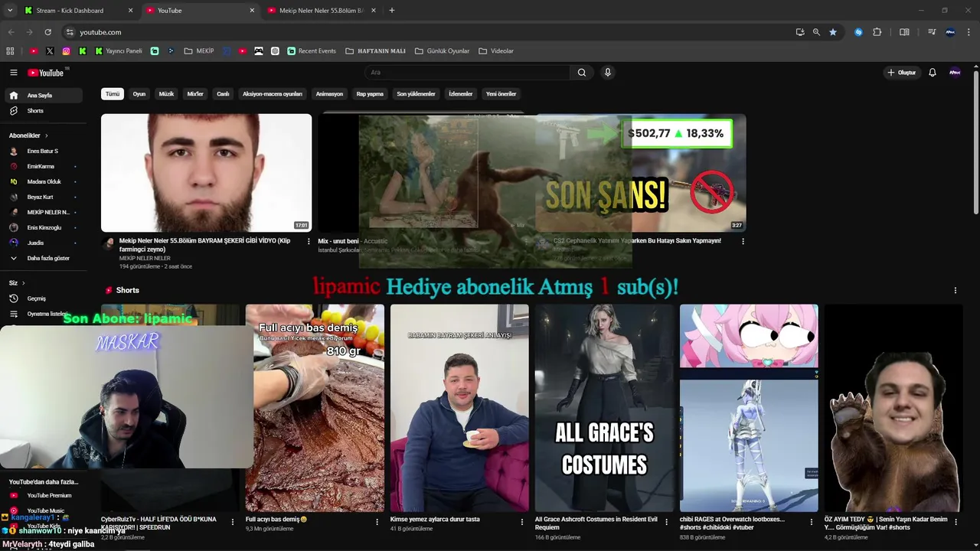Open the Chrome tab search dropdown
The image size is (980, 551).
(10, 11)
